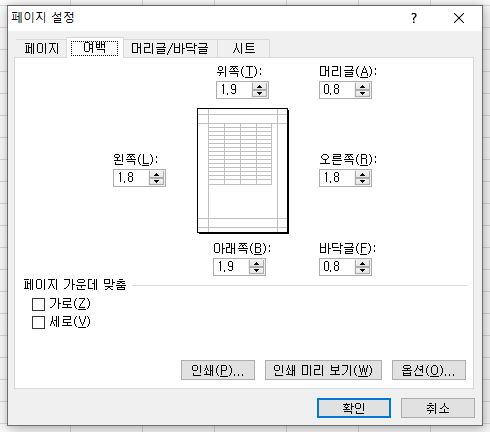
Task: Decrease the 왼쪽(L) left margin value
Action: [157, 182]
